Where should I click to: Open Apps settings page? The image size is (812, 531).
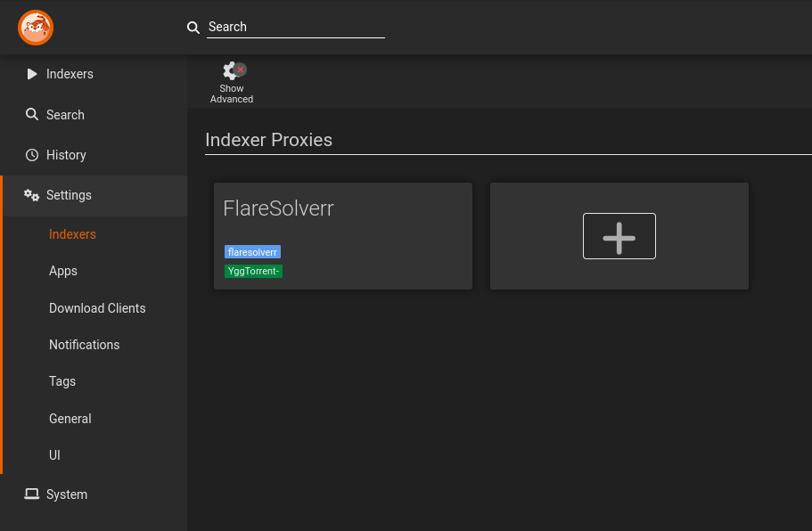click(63, 271)
